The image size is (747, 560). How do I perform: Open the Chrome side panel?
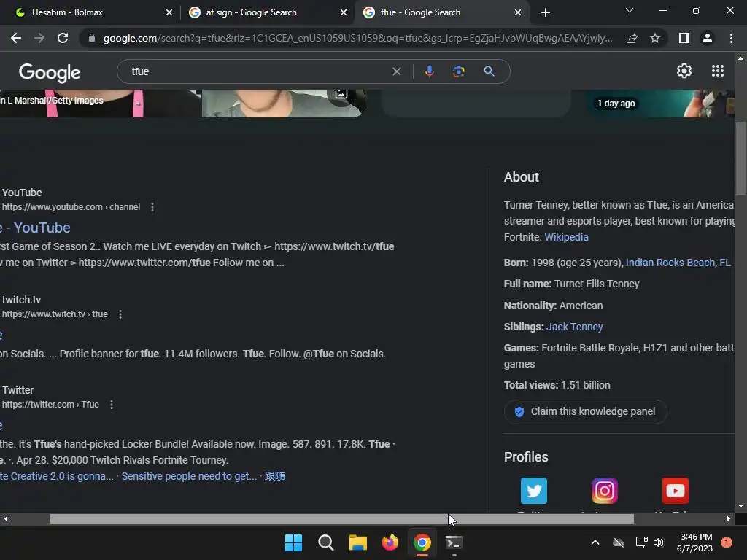(684, 38)
